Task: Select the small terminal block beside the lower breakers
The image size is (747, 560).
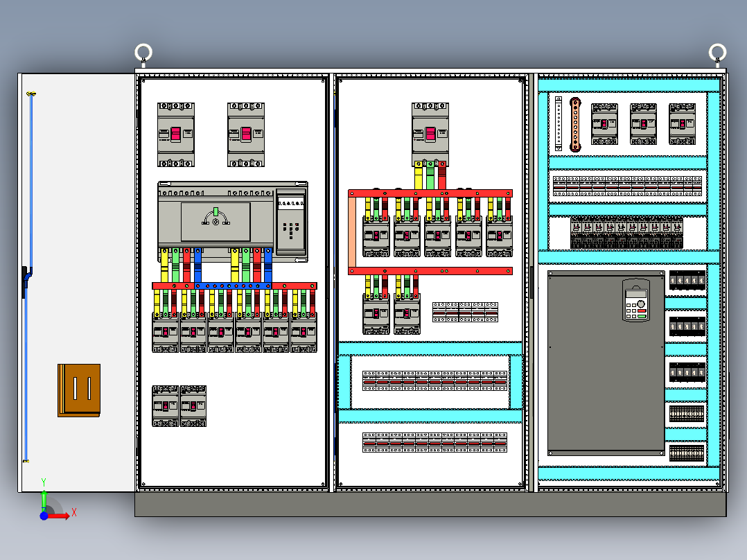Action: 465,312
